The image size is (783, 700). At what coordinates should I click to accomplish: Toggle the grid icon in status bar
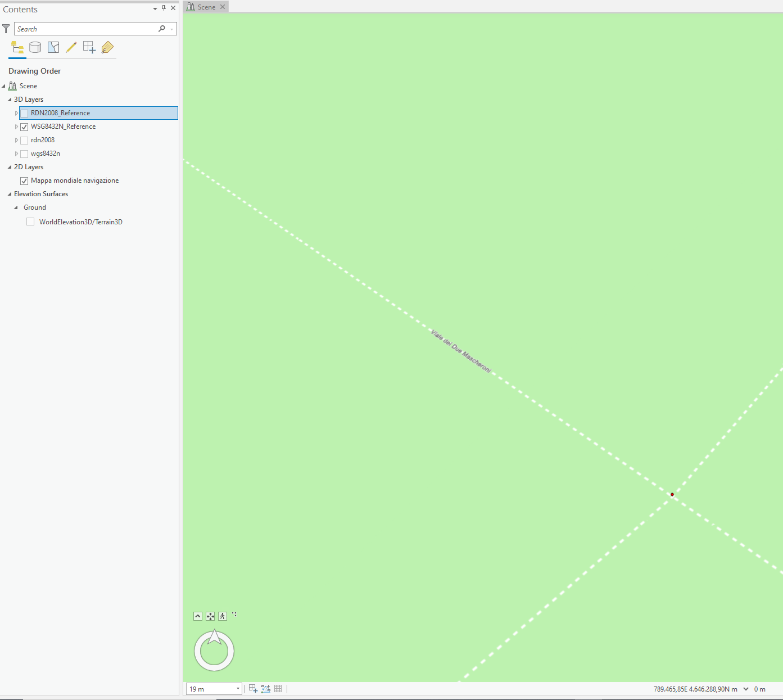278,689
